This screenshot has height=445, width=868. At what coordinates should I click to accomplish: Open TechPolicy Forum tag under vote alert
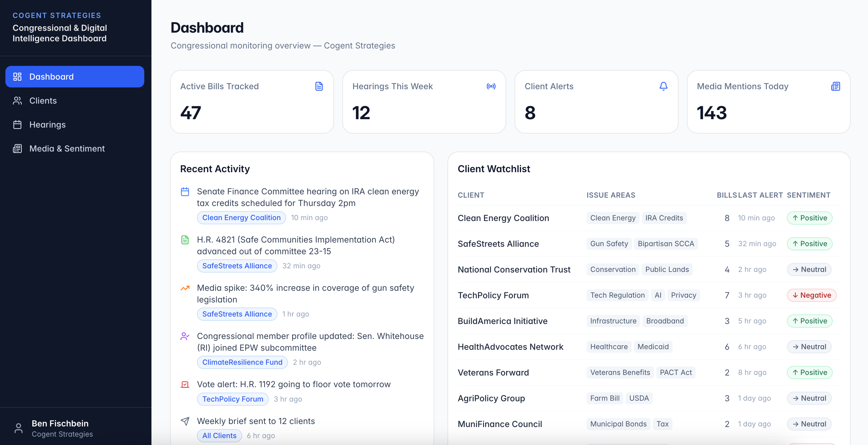(x=233, y=399)
